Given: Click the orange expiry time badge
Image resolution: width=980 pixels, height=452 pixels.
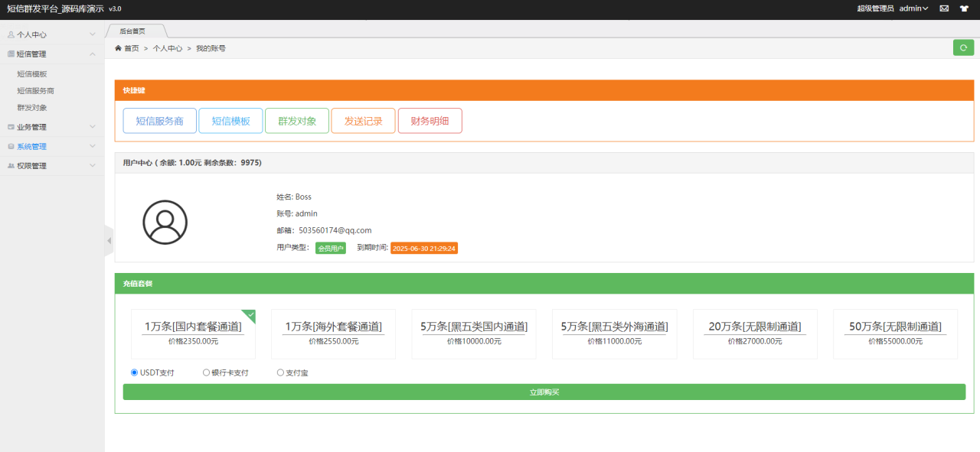Looking at the screenshot, I should [x=424, y=248].
